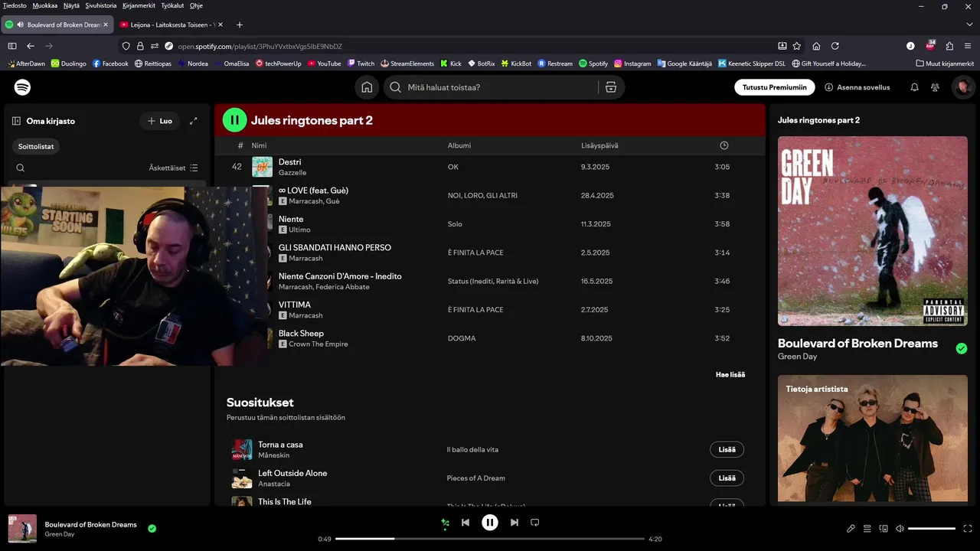
Task: Sort tracks using the duration clock icon
Action: 724,145
